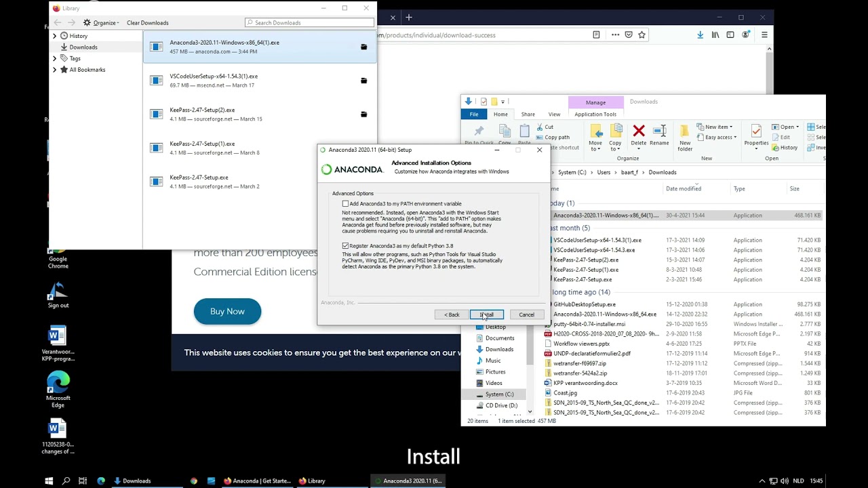
Task: Open Firefox reader view icon
Action: 596,35
